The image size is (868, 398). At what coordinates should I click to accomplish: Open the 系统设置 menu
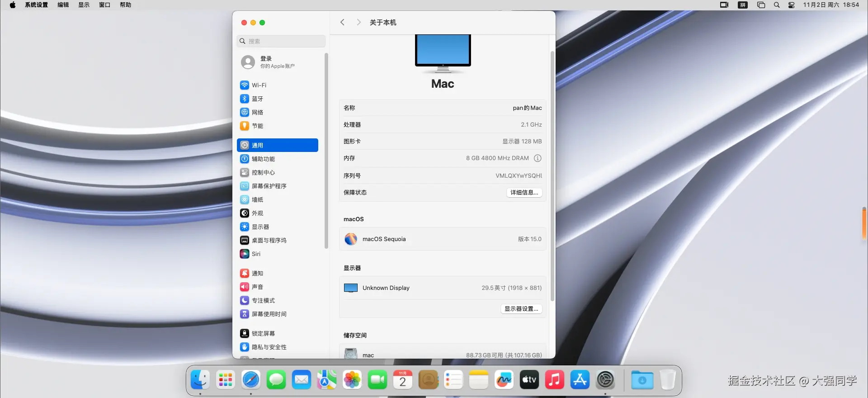(x=37, y=5)
